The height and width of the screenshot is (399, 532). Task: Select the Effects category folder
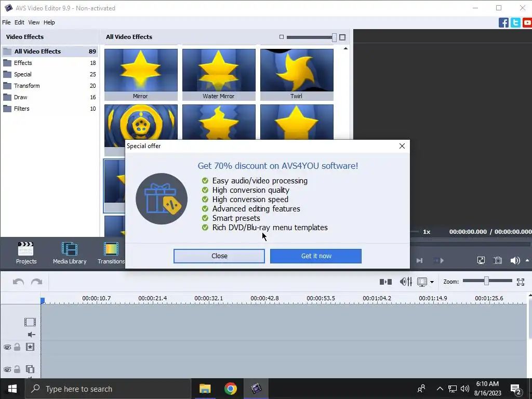tap(49, 63)
